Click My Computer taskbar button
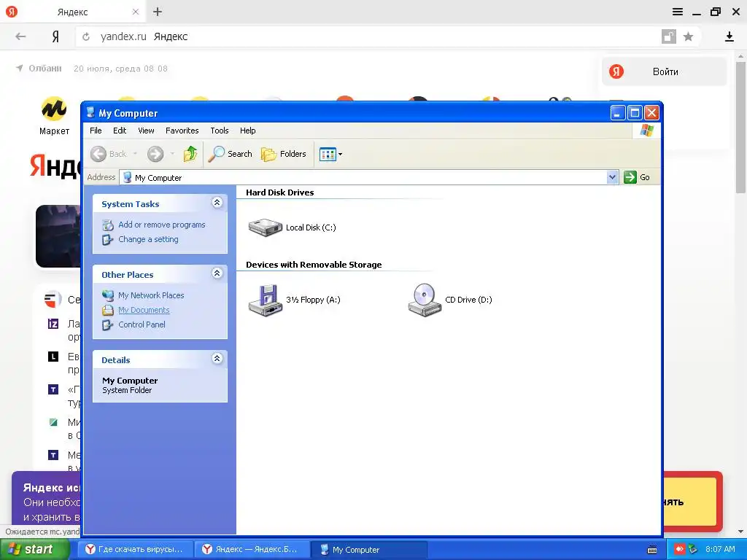747x560 pixels. click(x=369, y=550)
